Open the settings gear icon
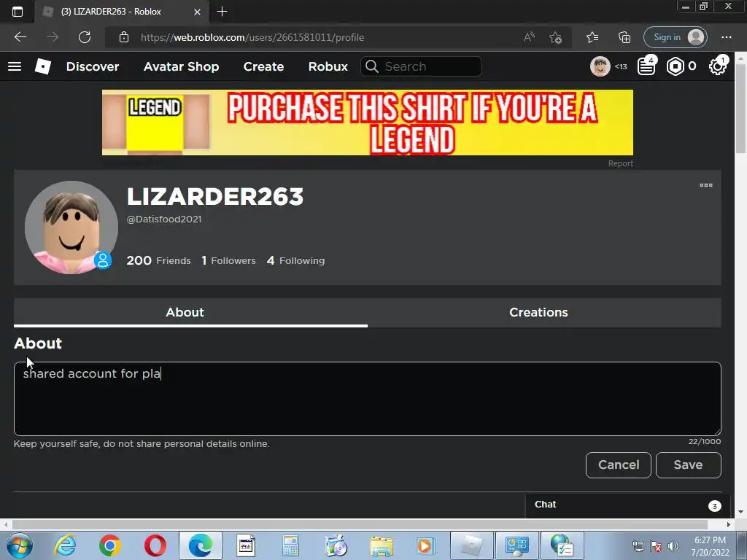 pyautogui.click(x=717, y=66)
